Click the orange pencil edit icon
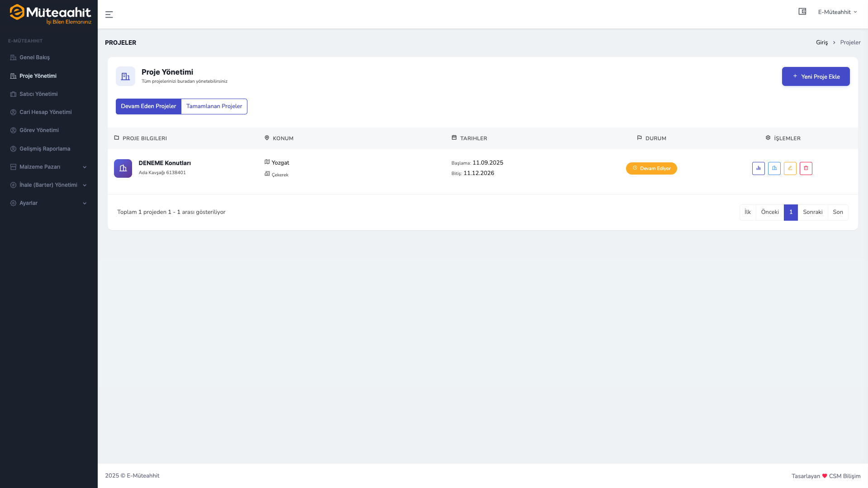Screen dimensions: 868x488 coord(790,168)
